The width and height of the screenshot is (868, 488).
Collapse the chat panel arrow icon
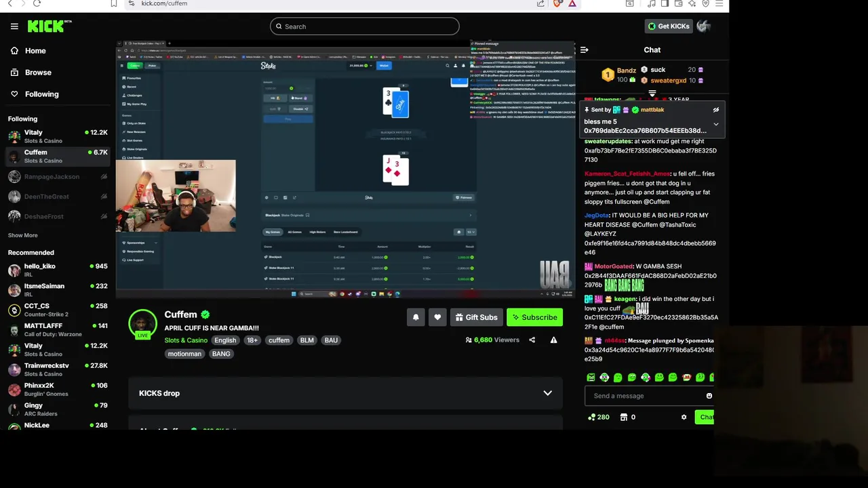pyautogui.click(x=585, y=49)
